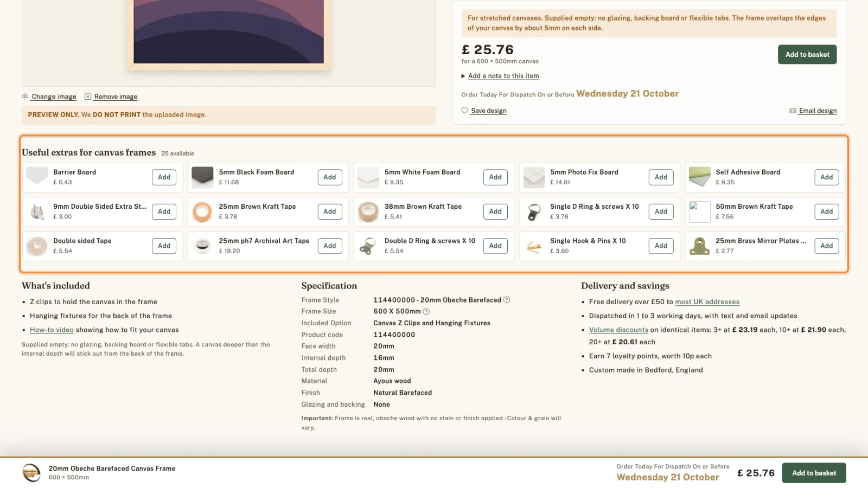Click the 25mm ph7 Archival Tape image
The image size is (868, 488).
(202, 246)
